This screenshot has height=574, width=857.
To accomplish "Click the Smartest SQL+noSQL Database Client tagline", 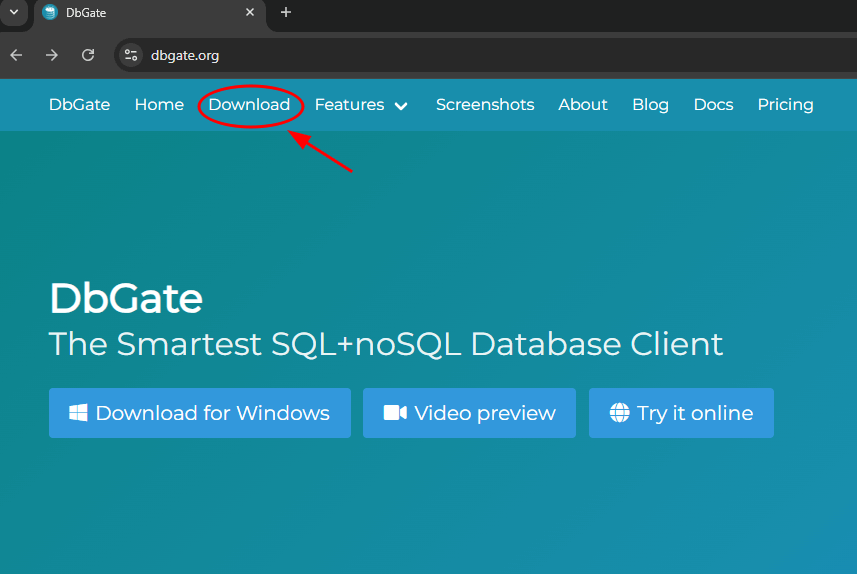I will pos(386,344).
